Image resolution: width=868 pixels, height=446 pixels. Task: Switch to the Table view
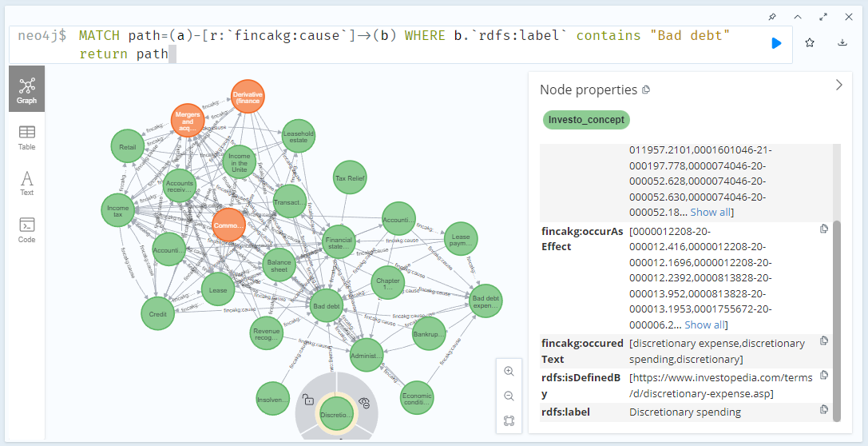click(x=26, y=137)
